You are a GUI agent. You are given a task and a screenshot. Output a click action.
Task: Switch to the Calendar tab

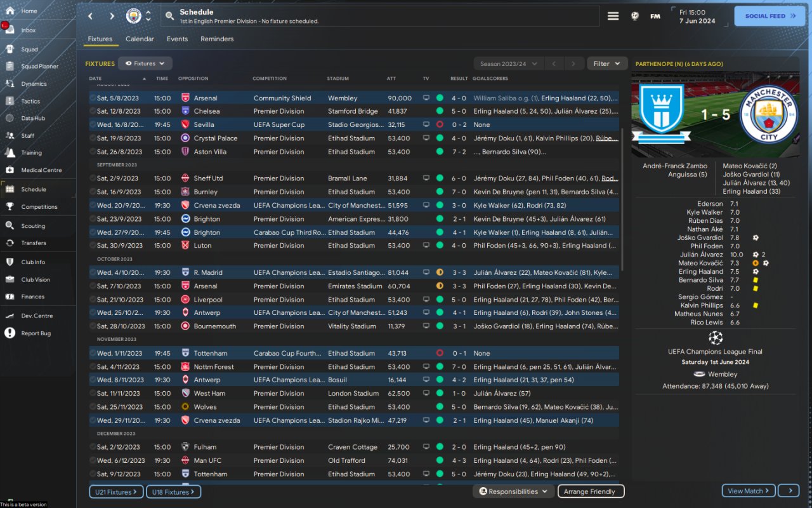pos(140,39)
